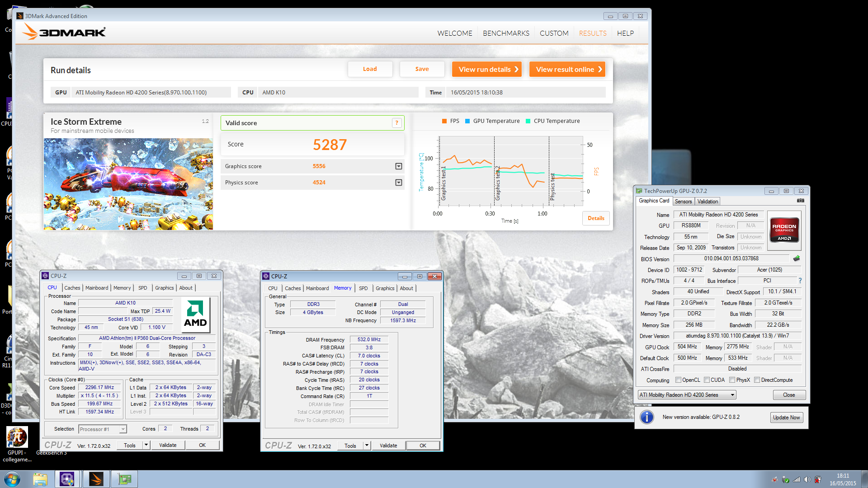Expand Physics score details
Screen dimensions: 868x488
pos(399,183)
